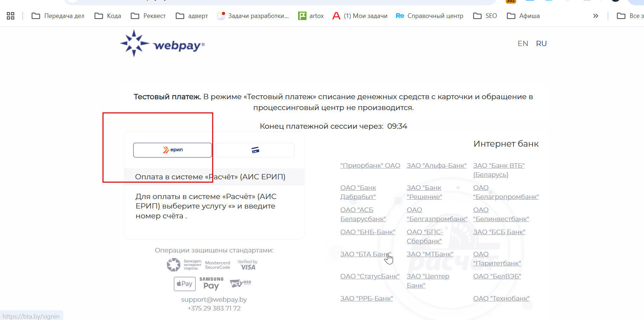Switch language to EN
644x320 pixels.
click(x=523, y=44)
